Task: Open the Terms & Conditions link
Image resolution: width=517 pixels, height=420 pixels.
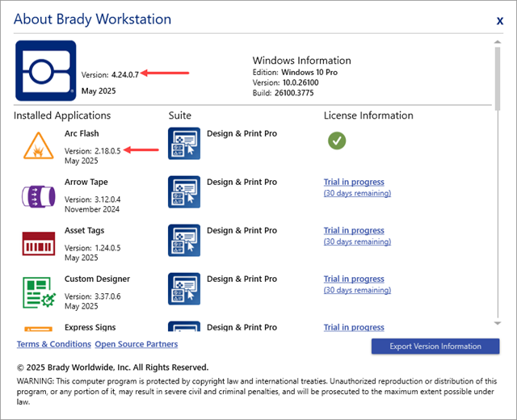Action: click(53, 344)
